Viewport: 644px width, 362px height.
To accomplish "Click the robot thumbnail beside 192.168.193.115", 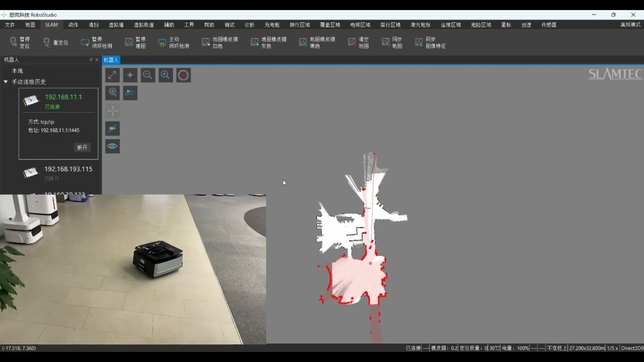I will 31,172.
